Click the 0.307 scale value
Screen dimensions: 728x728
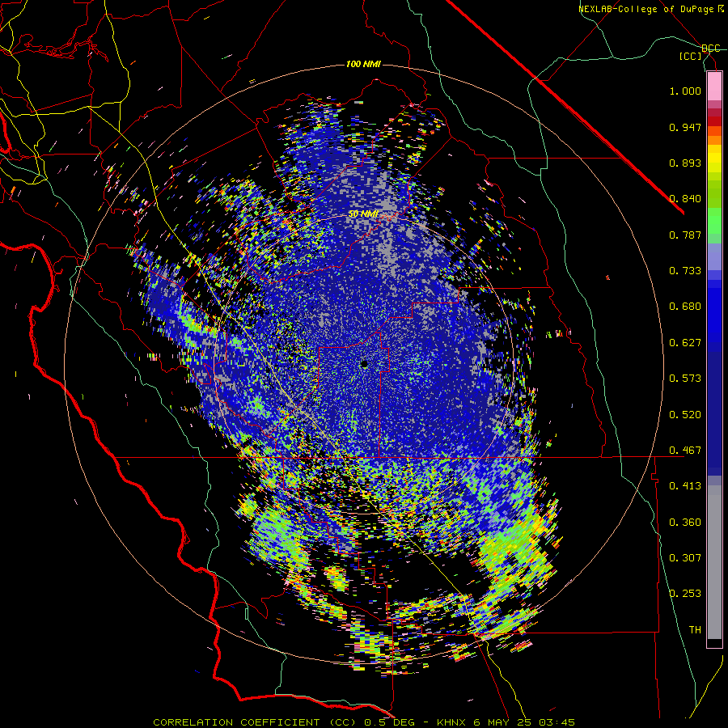coord(685,558)
